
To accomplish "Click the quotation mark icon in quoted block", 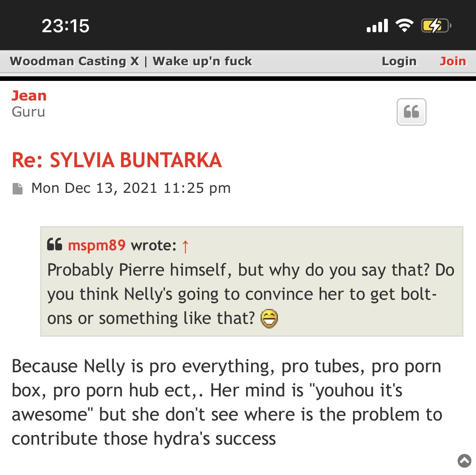I will point(54,245).
